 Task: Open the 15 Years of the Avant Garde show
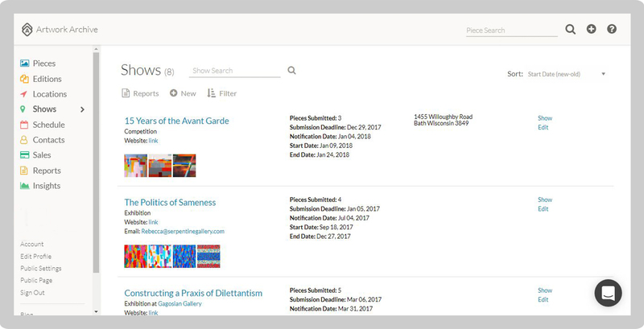pos(176,121)
